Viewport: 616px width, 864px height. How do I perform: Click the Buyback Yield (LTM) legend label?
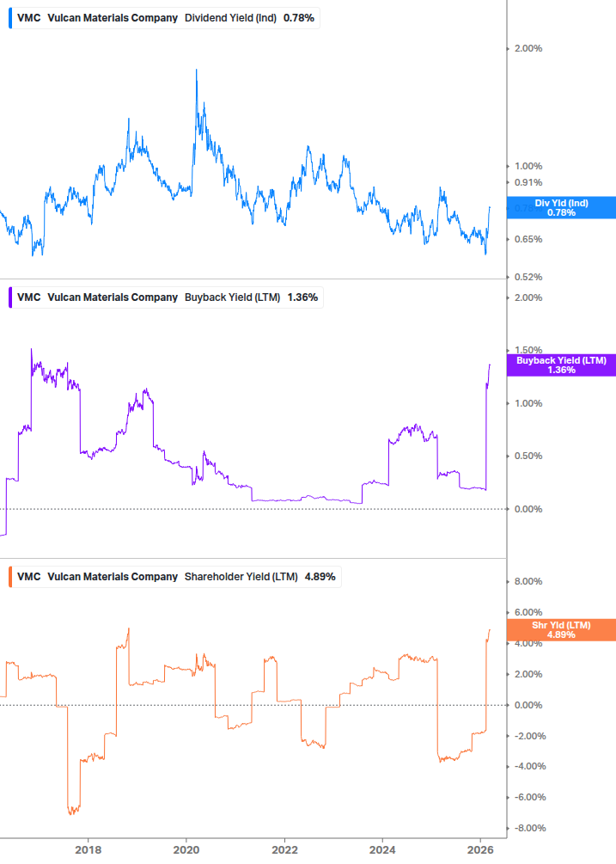tap(232, 297)
